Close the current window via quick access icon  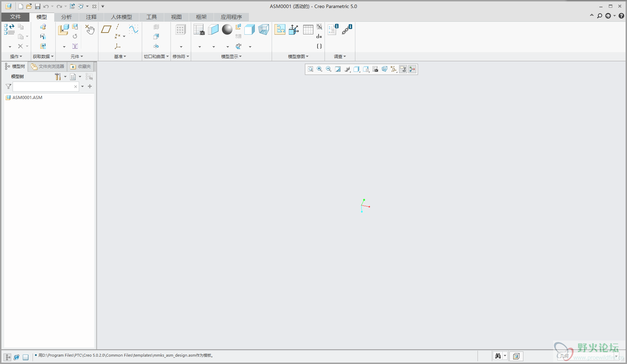(x=94, y=6)
